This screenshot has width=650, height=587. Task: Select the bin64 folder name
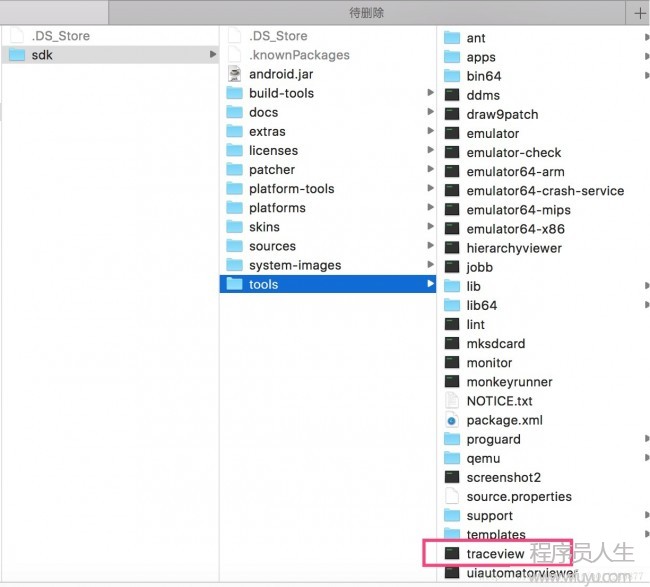click(484, 76)
